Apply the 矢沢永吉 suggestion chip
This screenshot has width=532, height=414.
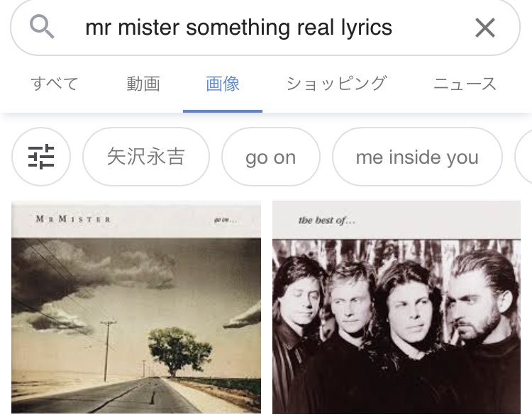146,157
